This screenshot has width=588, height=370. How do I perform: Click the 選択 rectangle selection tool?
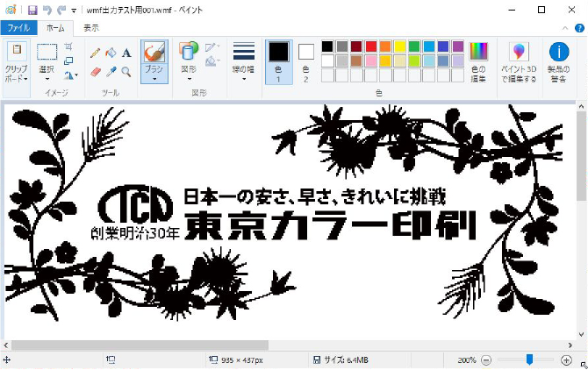pos(47,52)
